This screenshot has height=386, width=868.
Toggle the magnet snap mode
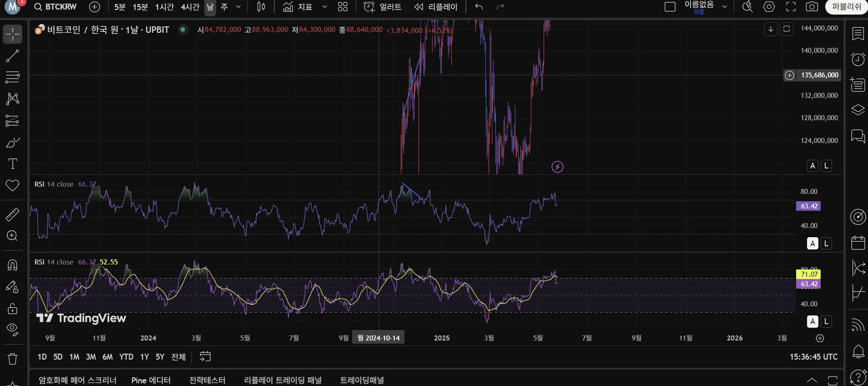point(12,265)
